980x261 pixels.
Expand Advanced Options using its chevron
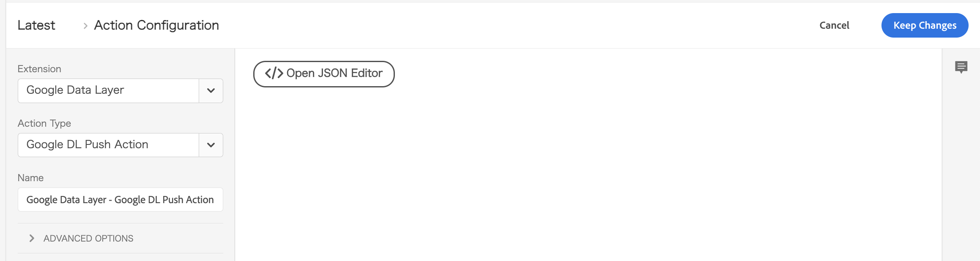click(31, 238)
